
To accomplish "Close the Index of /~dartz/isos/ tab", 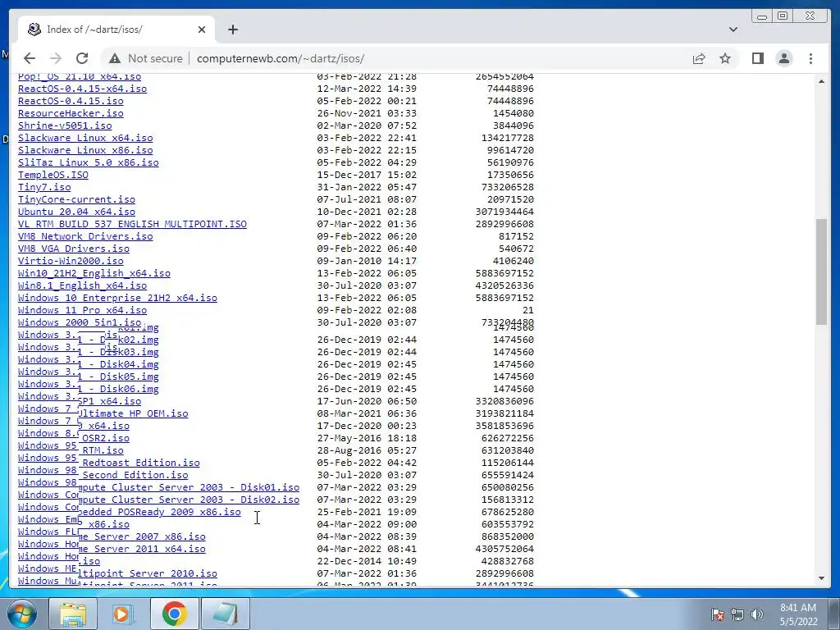I will (202, 30).
